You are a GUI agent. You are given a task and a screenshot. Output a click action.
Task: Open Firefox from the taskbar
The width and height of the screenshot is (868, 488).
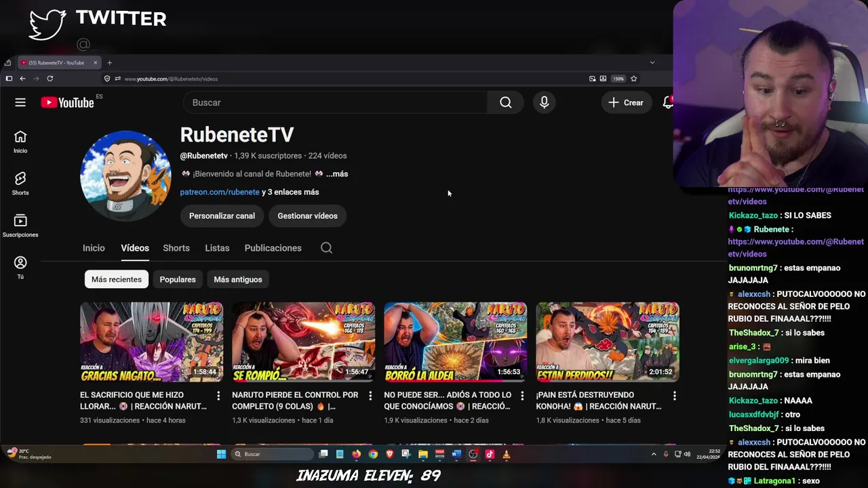[356, 454]
